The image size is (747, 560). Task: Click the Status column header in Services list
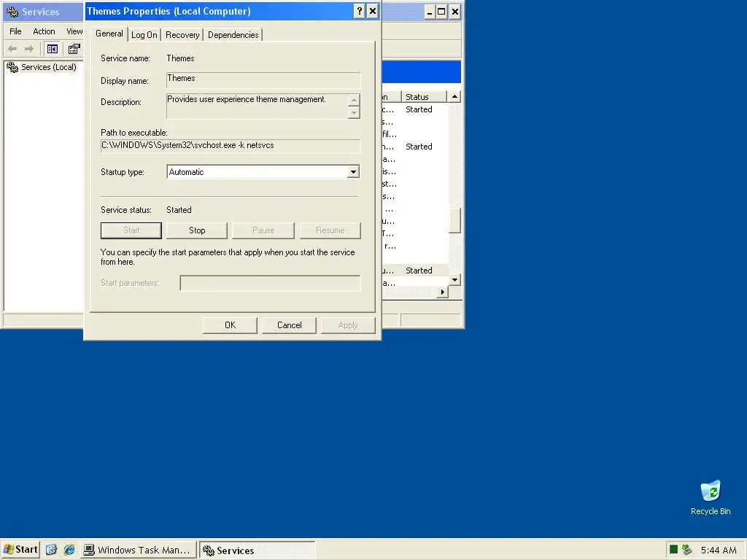click(424, 97)
